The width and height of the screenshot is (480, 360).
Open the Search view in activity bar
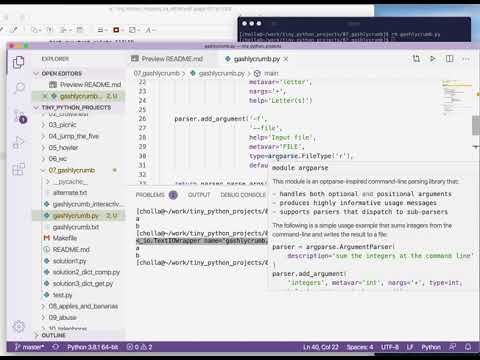[19, 88]
